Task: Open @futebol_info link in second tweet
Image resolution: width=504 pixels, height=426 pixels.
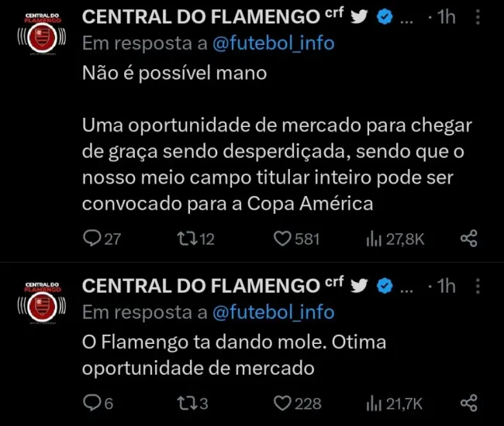Action: tap(273, 312)
